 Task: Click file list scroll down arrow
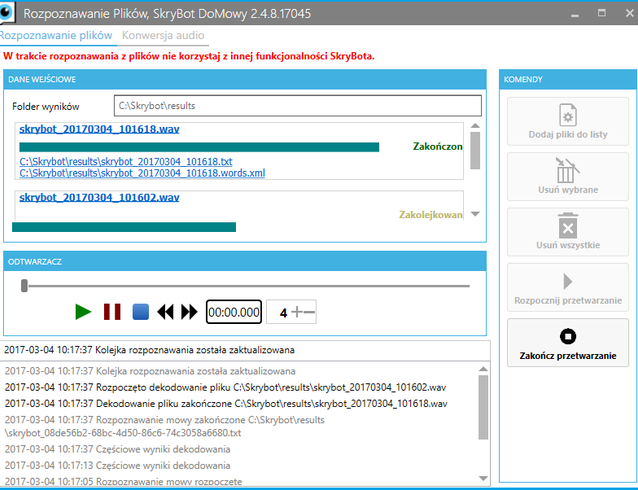(x=475, y=214)
